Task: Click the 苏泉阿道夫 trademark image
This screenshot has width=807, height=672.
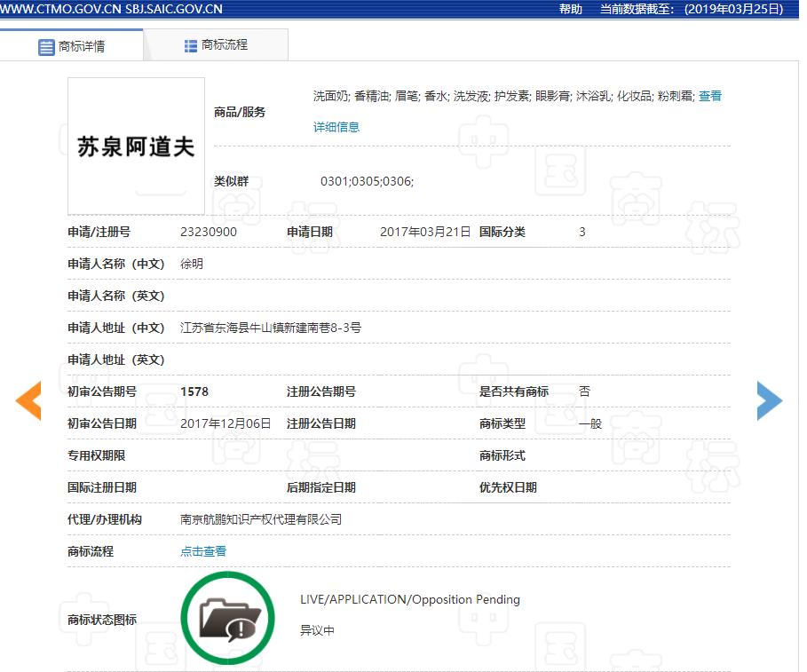Action: click(x=137, y=146)
